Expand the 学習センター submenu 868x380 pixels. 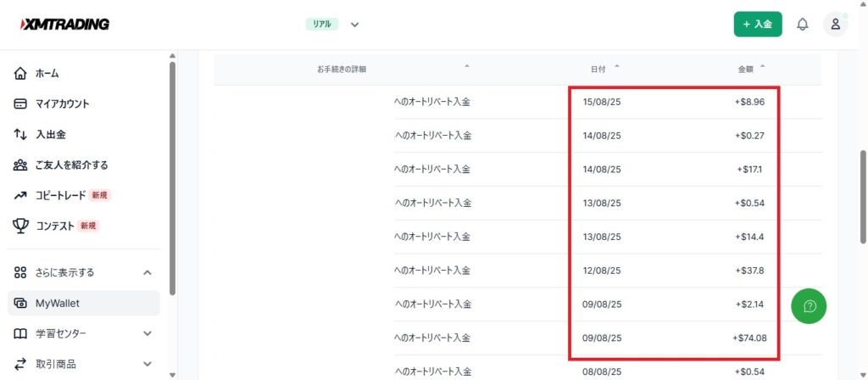(x=147, y=333)
